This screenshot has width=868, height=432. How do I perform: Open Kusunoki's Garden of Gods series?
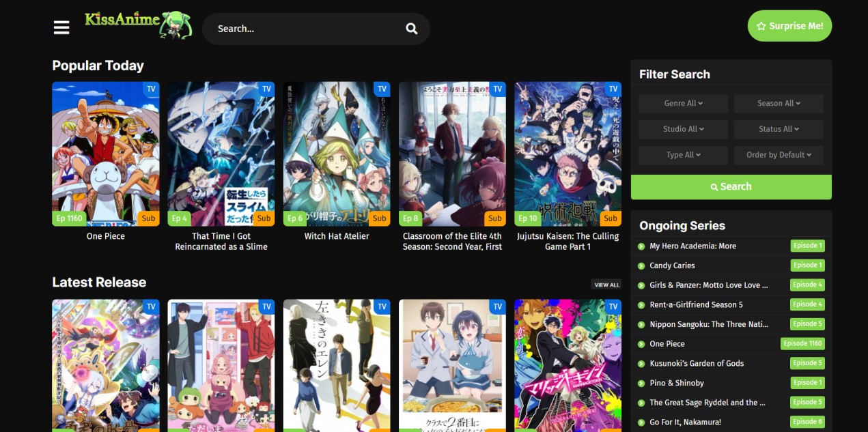click(x=697, y=364)
